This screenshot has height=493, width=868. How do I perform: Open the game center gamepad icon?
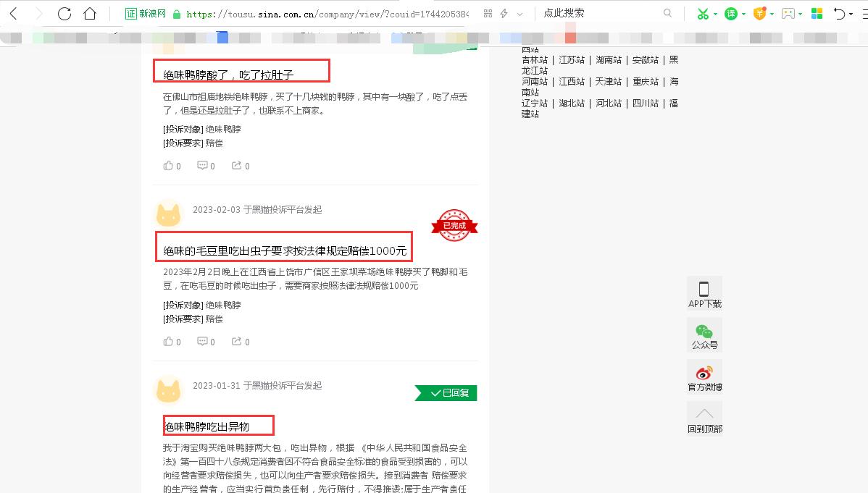(x=787, y=13)
